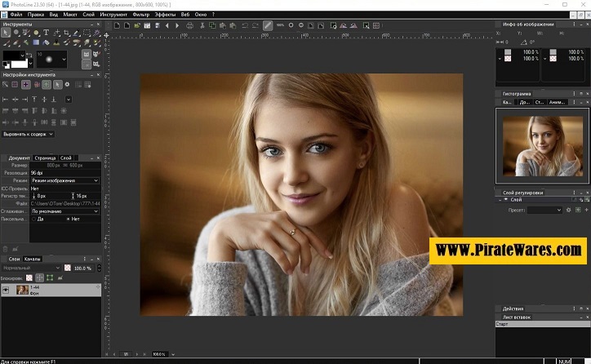Switch to the Каналы tab
The height and width of the screenshot is (364, 591).
click(x=33, y=259)
